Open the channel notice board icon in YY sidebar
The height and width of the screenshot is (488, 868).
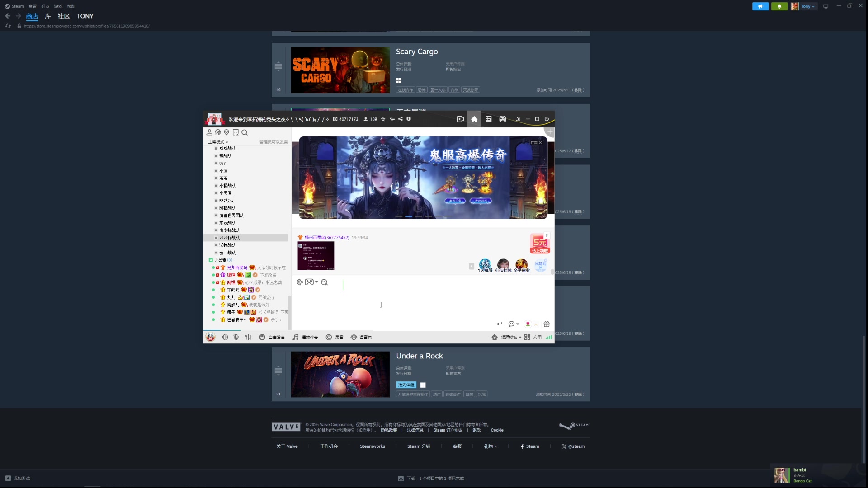236,132
